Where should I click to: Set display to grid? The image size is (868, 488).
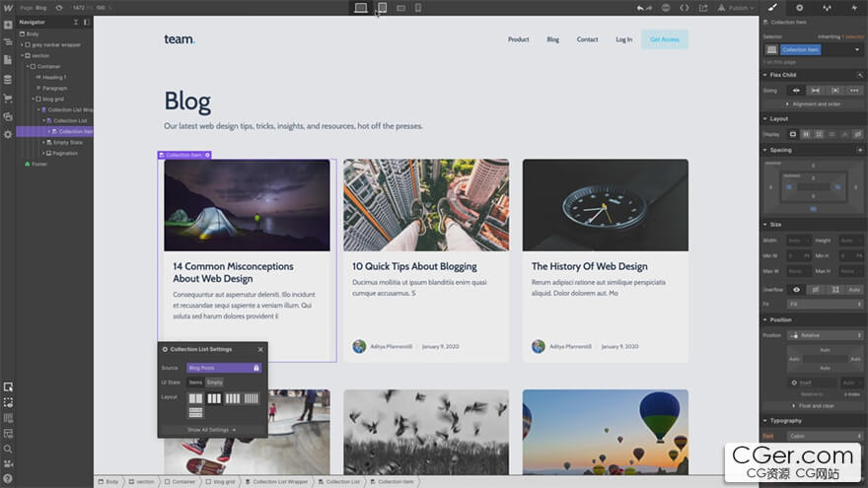(x=819, y=134)
